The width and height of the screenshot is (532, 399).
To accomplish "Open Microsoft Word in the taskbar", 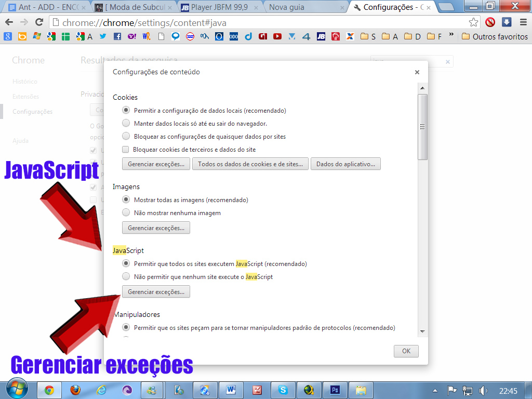I will click(231, 390).
